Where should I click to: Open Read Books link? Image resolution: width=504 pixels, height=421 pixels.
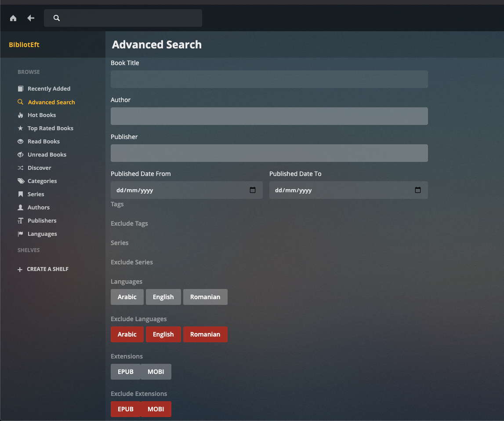44,141
